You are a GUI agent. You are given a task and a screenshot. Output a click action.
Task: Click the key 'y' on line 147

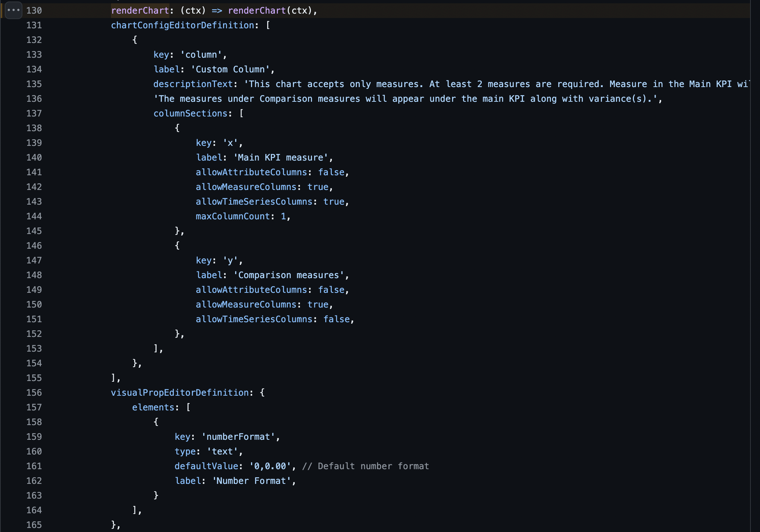click(230, 260)
